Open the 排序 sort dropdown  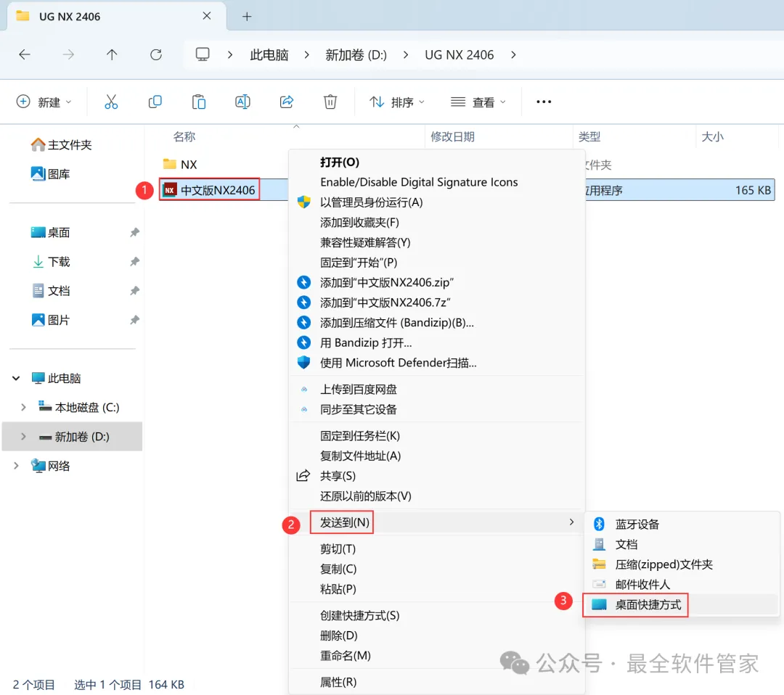[397, 102]
